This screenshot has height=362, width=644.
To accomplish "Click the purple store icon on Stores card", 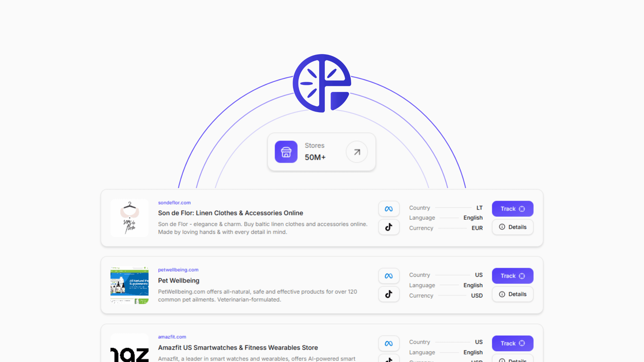I will 286,152.
